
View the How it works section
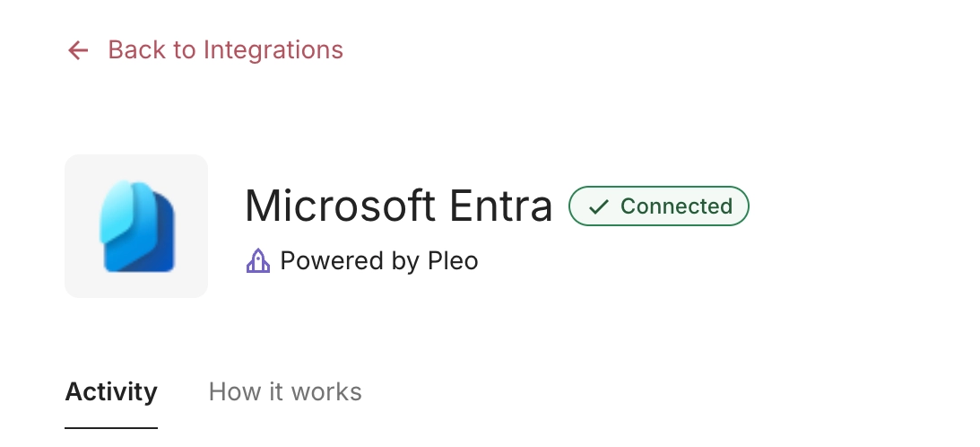click(285, 392)
